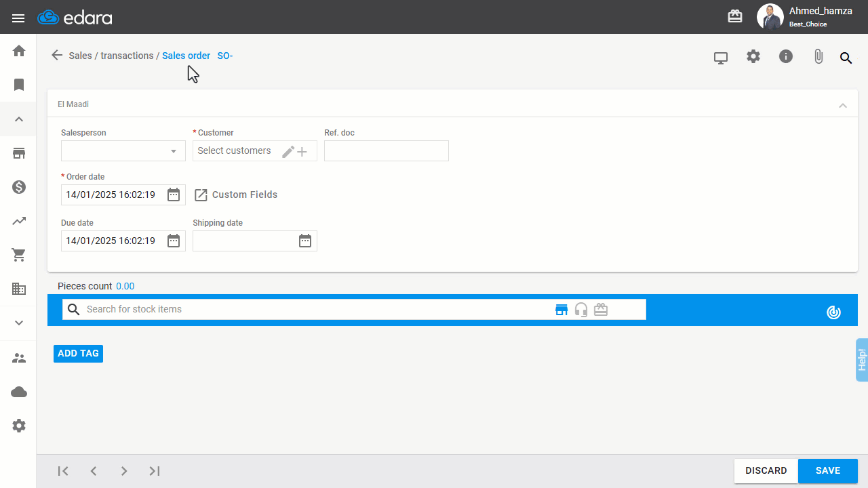Open the people icon in sidebar

point(19,358)
